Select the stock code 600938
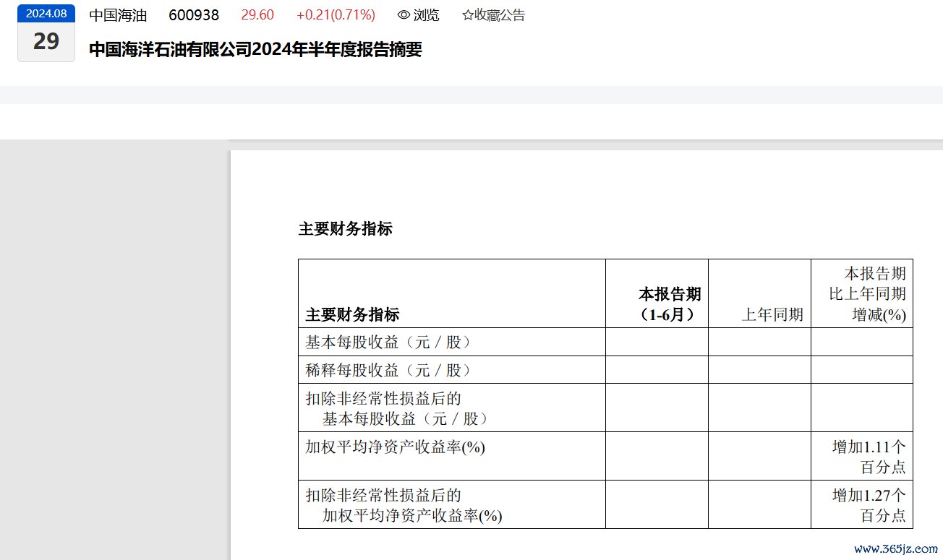 click(x=194, y=15)
